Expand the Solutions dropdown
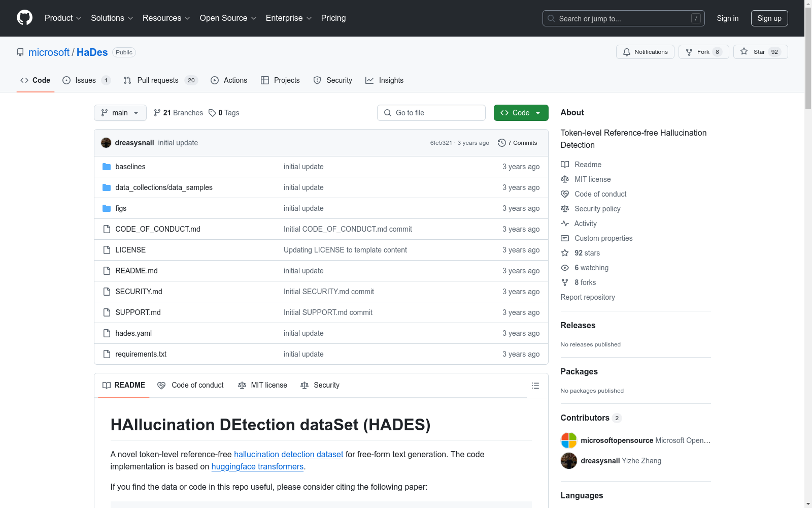This screenshot has height=508, width=812. (x=112, y=18)
